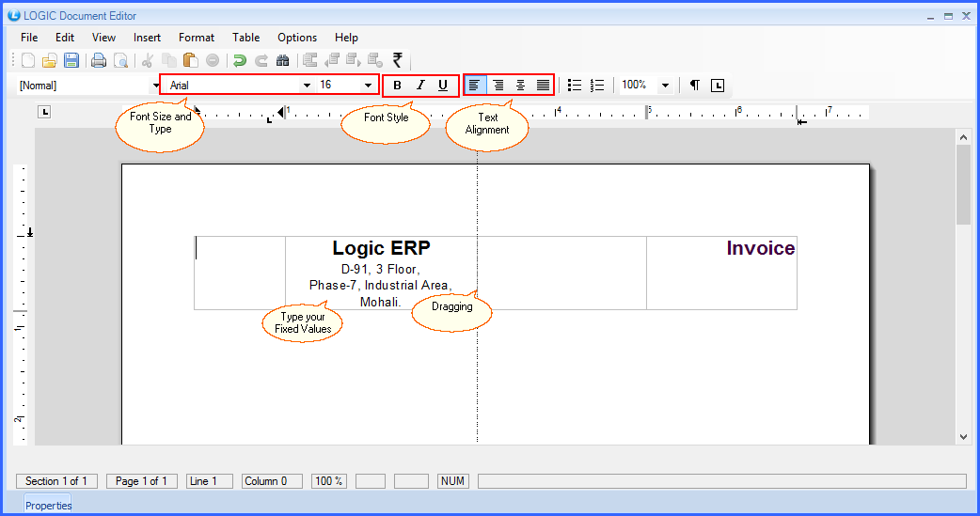Screen dimensions: 980x516
Task: Click 'Page 1 of 1' in the status bar
Action: (141, 481)
